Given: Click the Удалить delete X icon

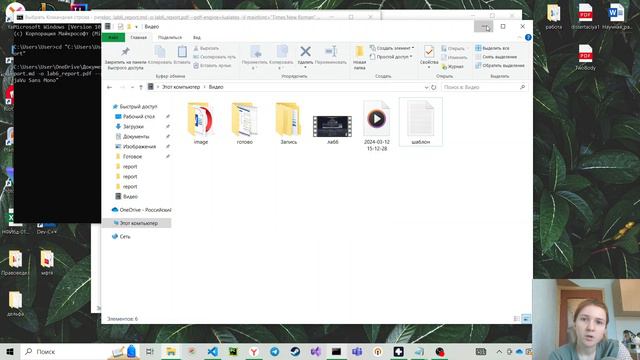Looking at the screenshot, I should click(x=305, y=51).
